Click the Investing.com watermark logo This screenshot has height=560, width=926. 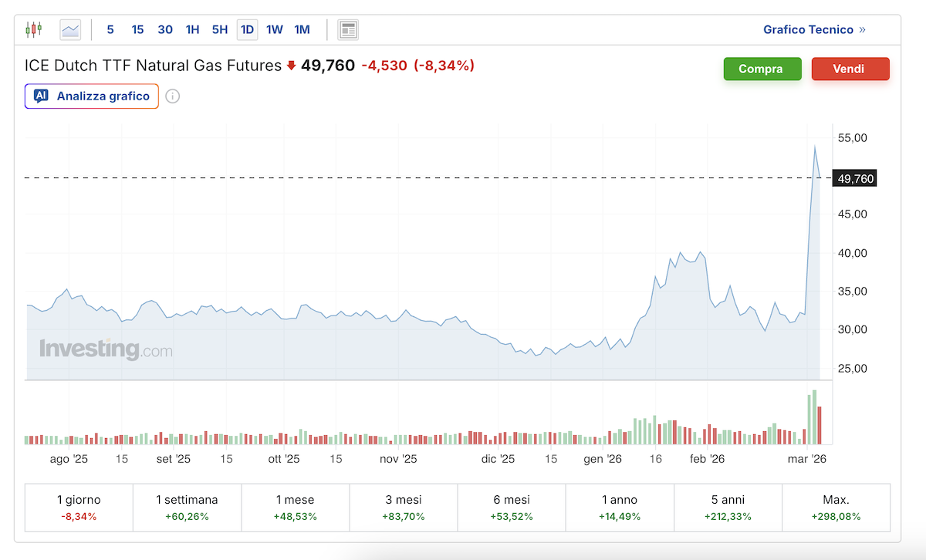coord(106,349)
